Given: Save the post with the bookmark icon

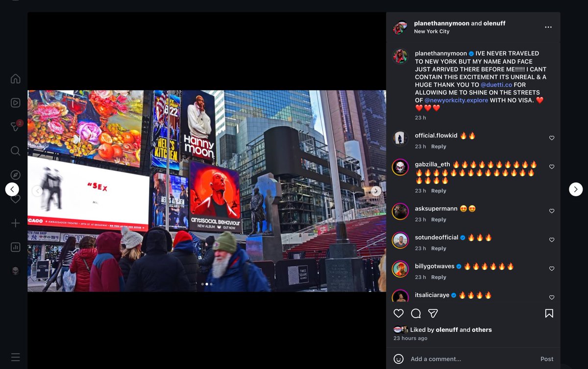Looking at the screenshot, I should tap(549, 313).
